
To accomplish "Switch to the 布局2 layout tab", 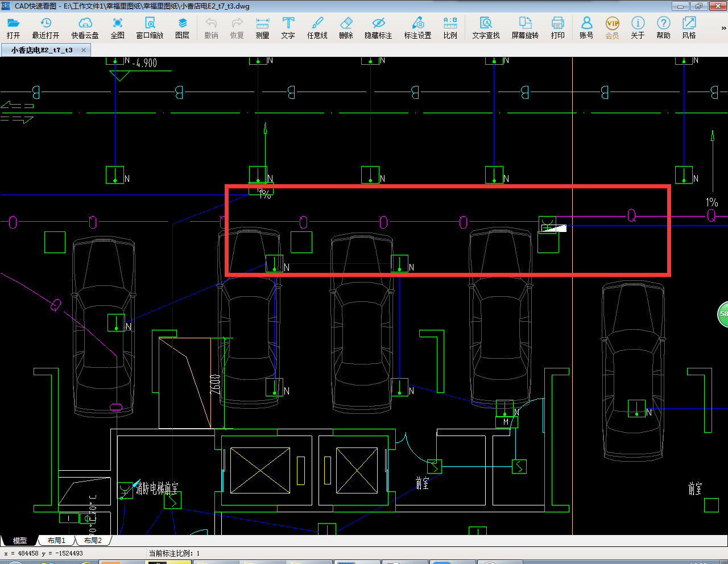I will coord(93,541).
